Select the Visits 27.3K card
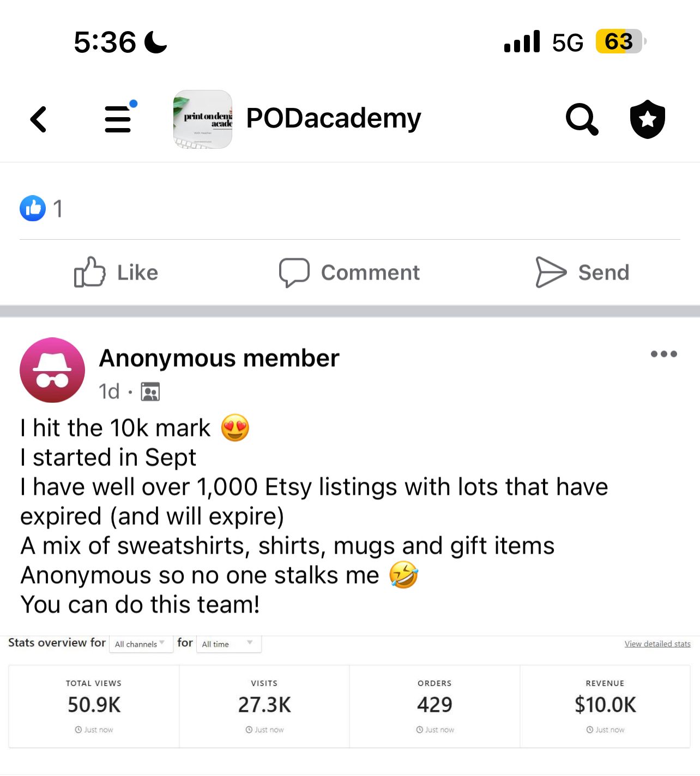 tap(264, 706)
